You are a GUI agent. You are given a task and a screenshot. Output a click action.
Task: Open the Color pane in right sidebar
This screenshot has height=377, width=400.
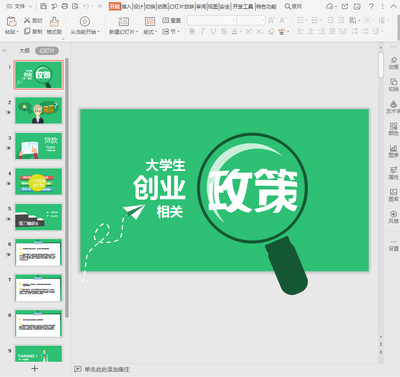tap(394, 129)
